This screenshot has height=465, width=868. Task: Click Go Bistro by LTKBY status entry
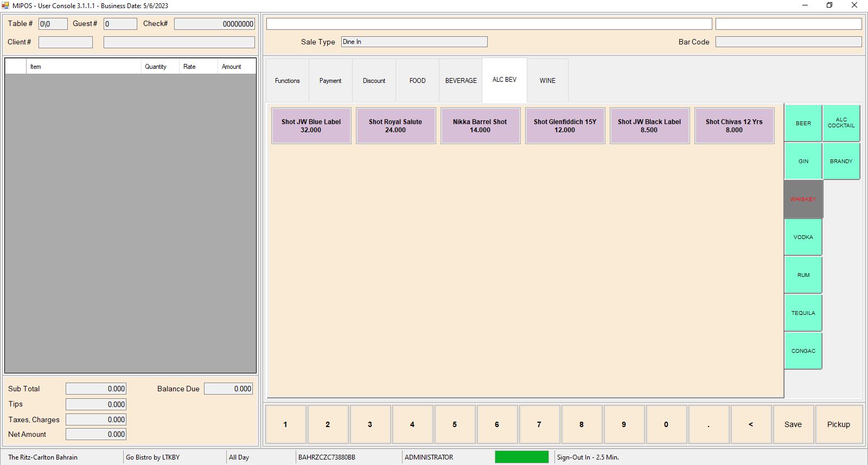click(x=152, y=457)
